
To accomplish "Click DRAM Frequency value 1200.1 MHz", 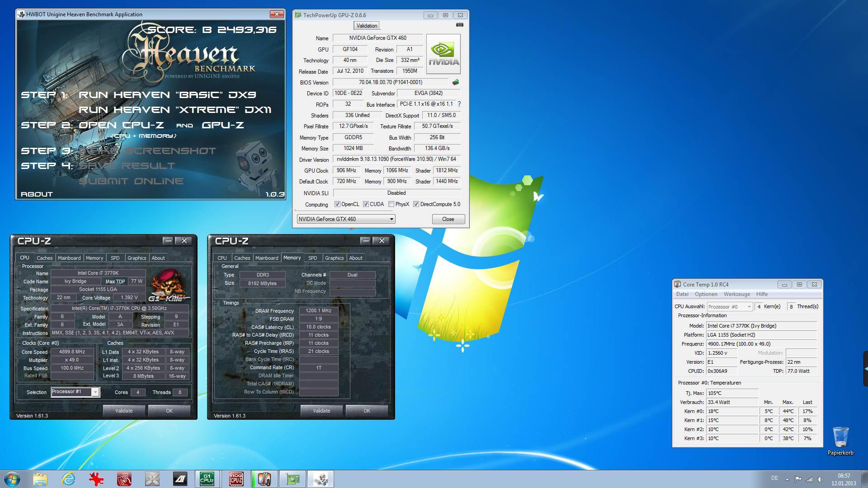I will tap(318, 310).
